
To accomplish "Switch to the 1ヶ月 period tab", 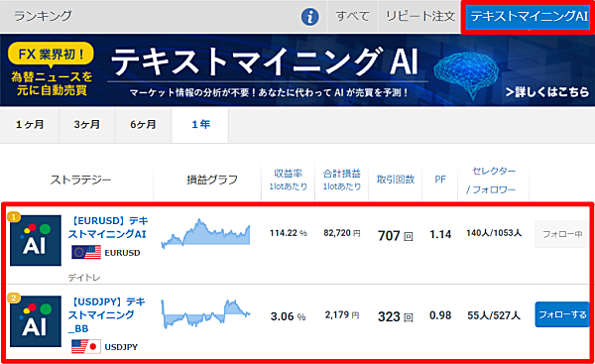I will coord(30,125).
